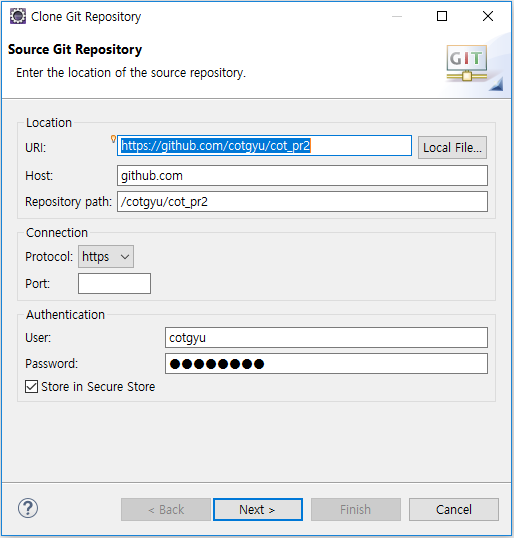The width and height of the screenshot is (514, 538).
Task: Maximize the Clone Git Repository dialog
Action: [442, 16]
